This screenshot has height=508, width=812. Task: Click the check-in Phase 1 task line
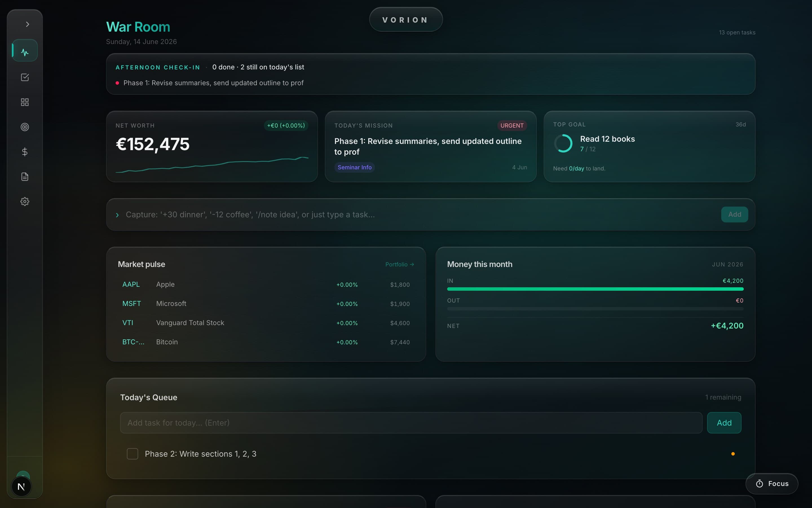(x=213, y=83)
